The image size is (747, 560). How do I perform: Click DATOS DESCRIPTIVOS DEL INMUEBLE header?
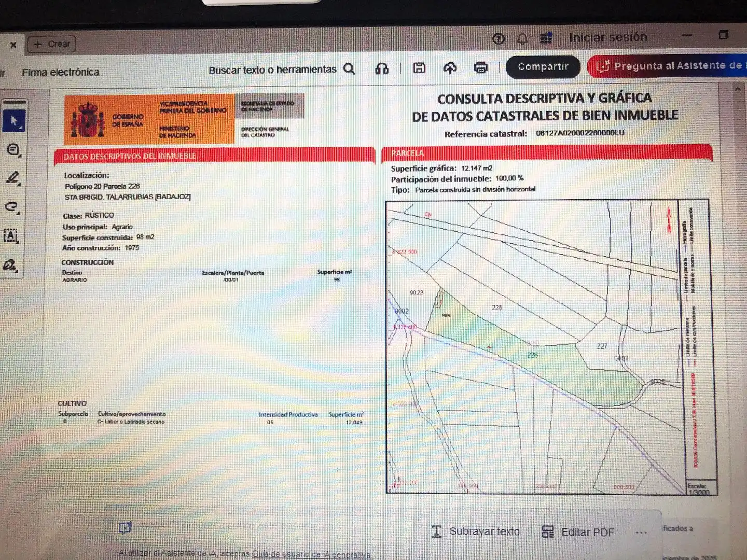[130, 156]
